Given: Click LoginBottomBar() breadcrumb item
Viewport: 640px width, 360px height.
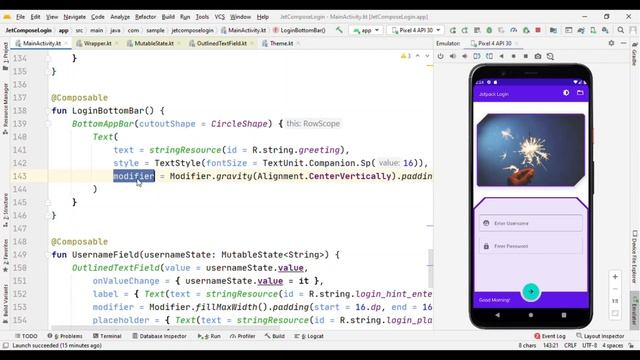Looking at the screenshot, I should coord(299,30).
